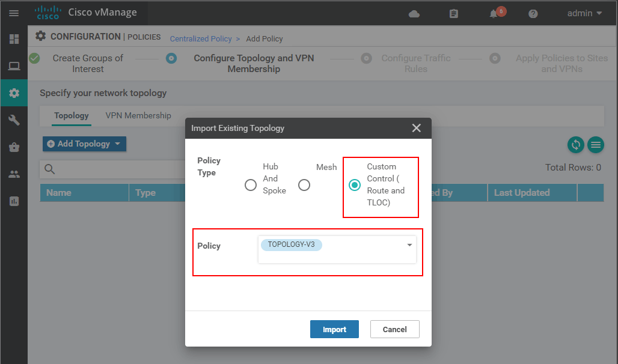Open the Add Topology dropdown
The height and width of the screenshot is (364, 618).
pos(84,144)
